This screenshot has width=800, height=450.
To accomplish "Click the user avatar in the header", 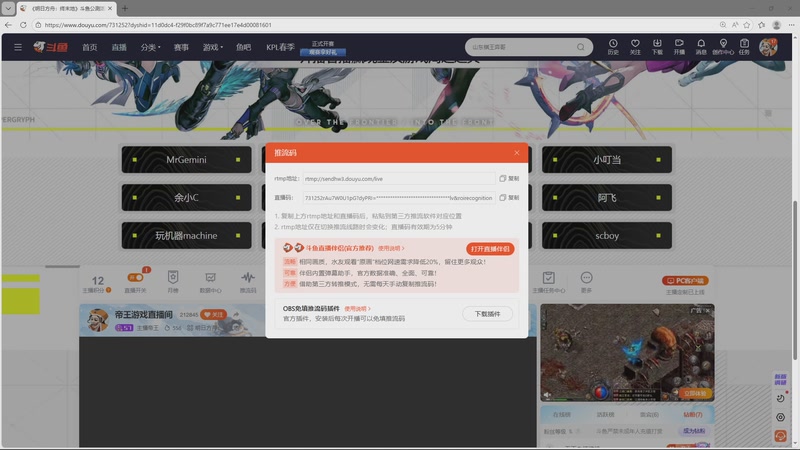I will [768, 47].
